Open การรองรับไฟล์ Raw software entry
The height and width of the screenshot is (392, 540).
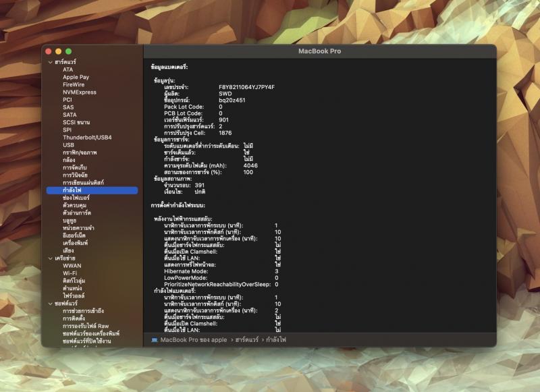86,326
